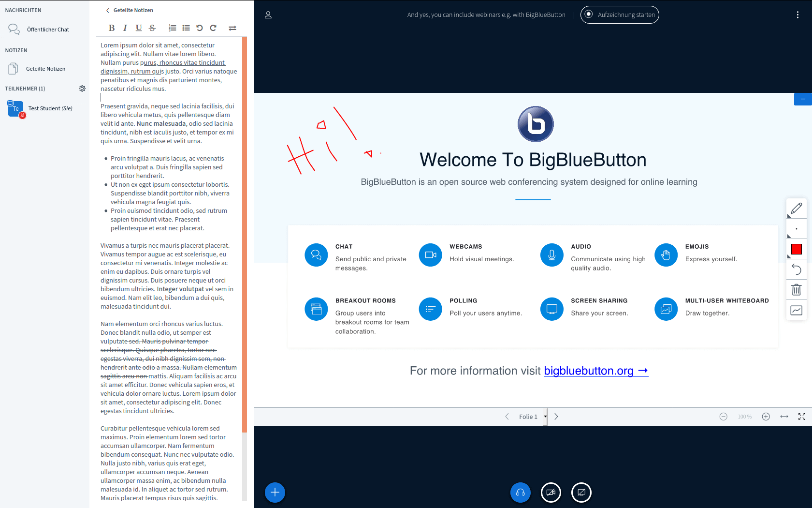Redo last edit in shared notes
Image resolution: width=812 pixels, height=508 pixels.
(213, 28)
